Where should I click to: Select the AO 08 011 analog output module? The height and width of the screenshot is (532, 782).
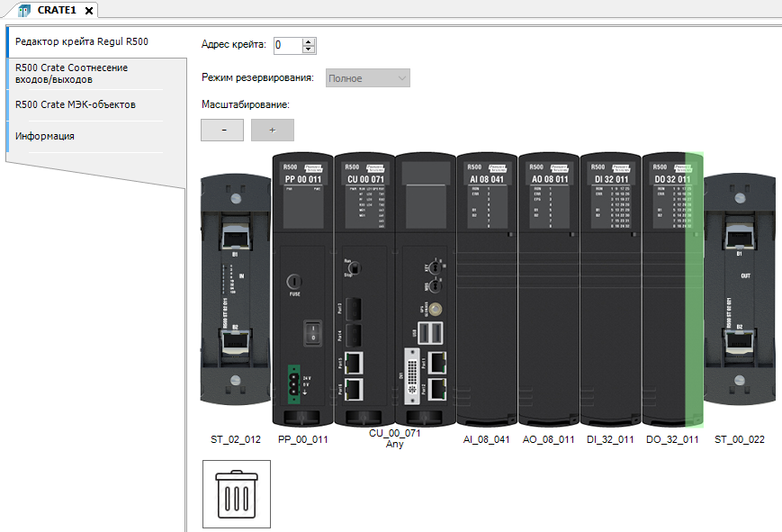(549, 288)
